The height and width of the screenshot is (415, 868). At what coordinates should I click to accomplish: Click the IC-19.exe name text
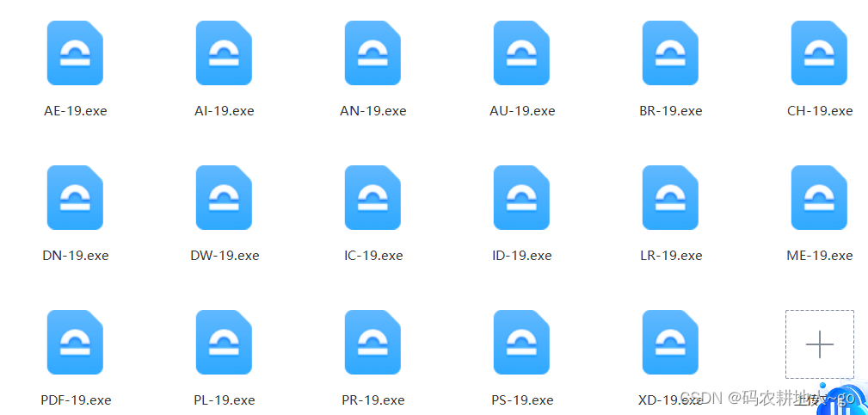pos(373,256)
